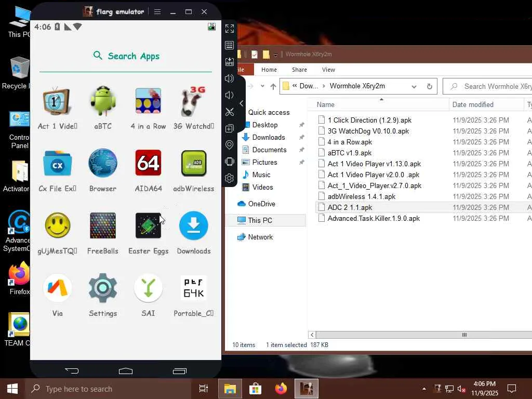Select Music in navigation pane
Image resolution: width=532 pixels, height=399 pixels.
tap(261, 175)
